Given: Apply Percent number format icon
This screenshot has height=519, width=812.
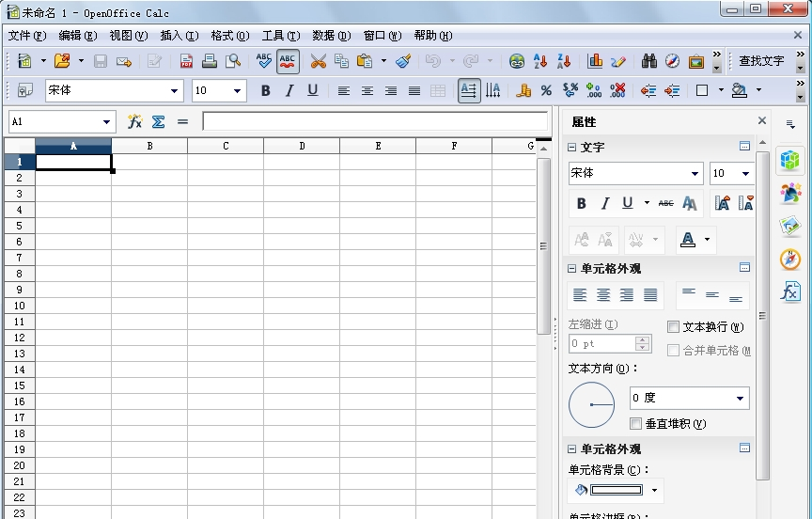Looking at the screenshot, I should tap(546, 90).
